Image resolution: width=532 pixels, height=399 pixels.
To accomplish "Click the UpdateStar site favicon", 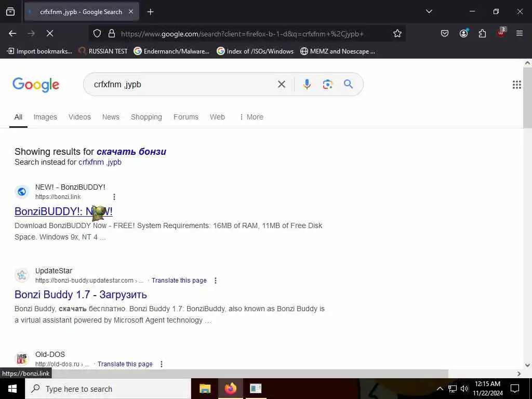I will coord(22,275).
